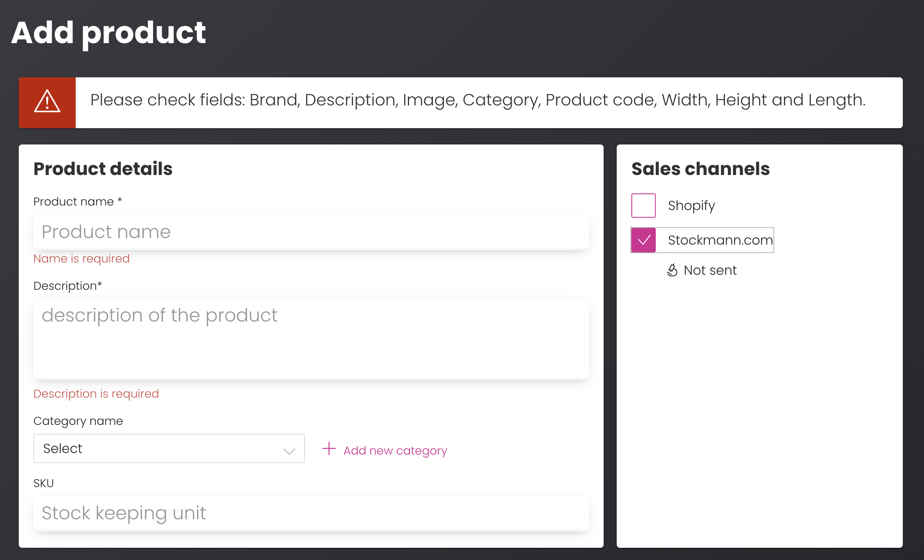Viewport: 924px width, 560px height.
Task: Click the Sales channels section heading
Action: (x=701, y=168)
